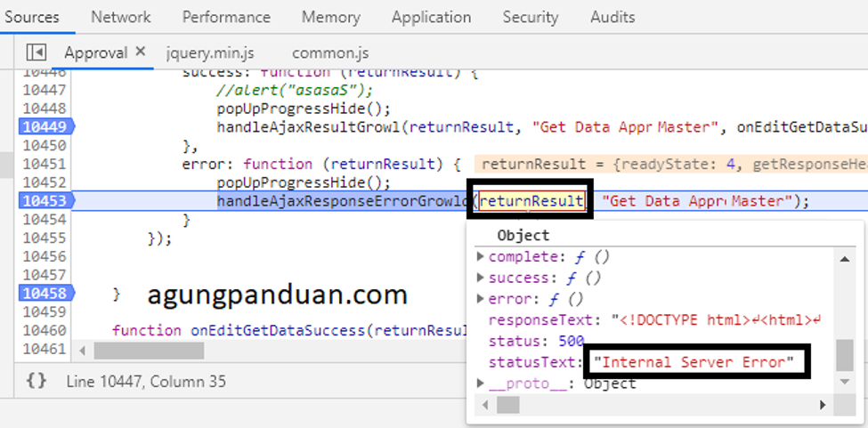The image size is (868, 428).
Task: Toggle the file navigator sidebar icon
Action: point(36,52)
